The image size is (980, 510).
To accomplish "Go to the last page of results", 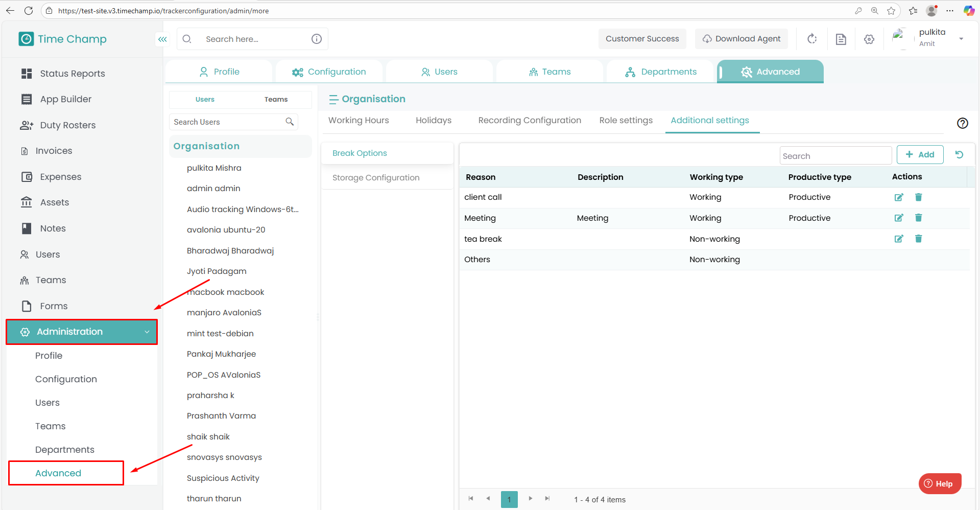I will pos(547,499).
